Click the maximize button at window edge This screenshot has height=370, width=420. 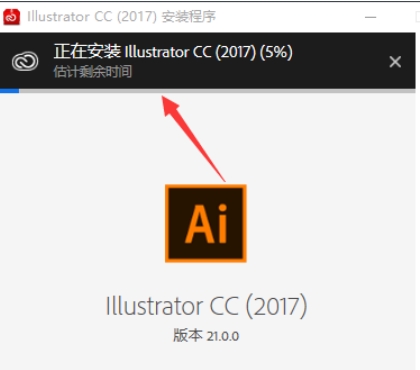(x=418, y=17)
